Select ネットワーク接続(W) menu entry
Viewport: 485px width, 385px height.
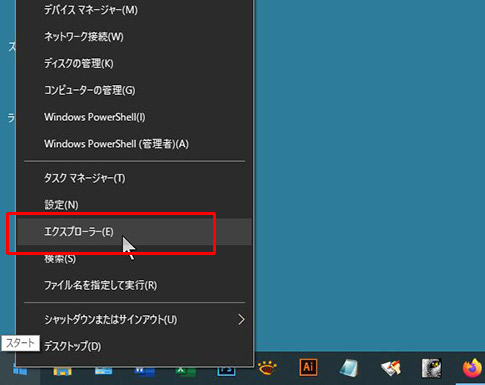click(x=134, y=37)
